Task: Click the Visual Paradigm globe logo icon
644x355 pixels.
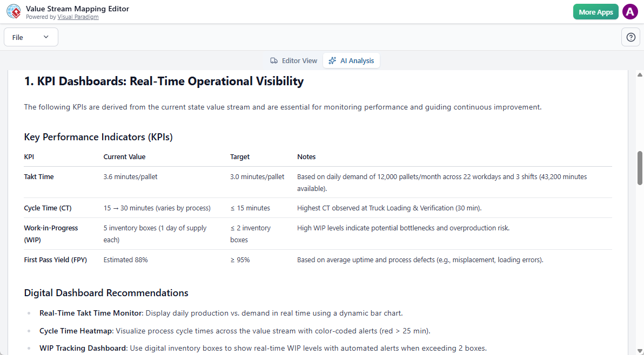Action: (x=14, y=12)
